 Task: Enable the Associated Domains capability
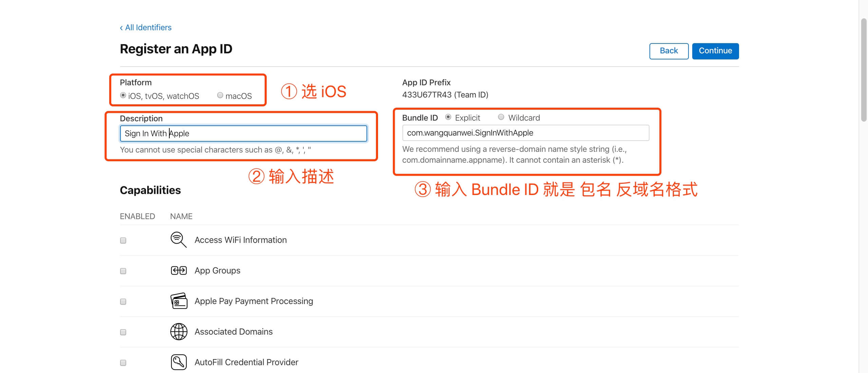point(122,332)
